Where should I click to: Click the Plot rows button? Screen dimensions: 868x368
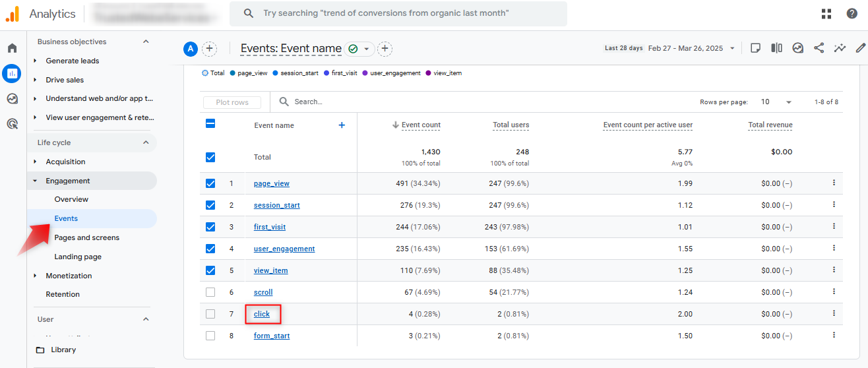pos(232,102)
